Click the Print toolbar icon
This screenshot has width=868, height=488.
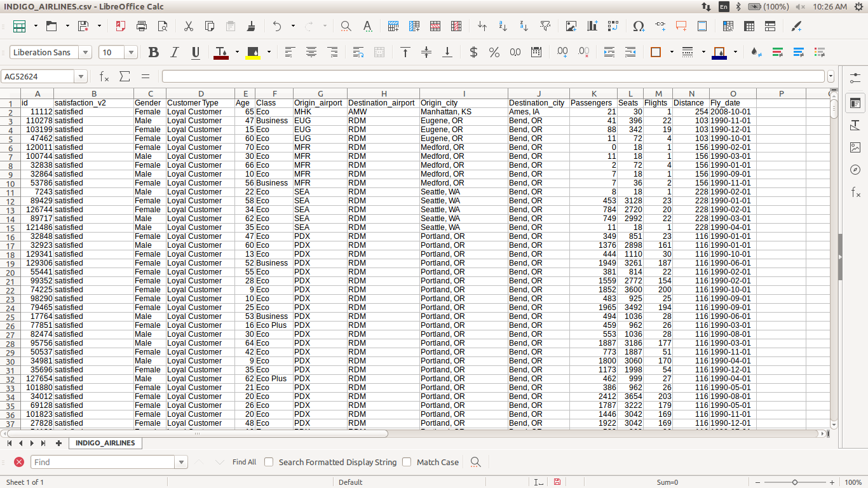(x=142, y=26)
